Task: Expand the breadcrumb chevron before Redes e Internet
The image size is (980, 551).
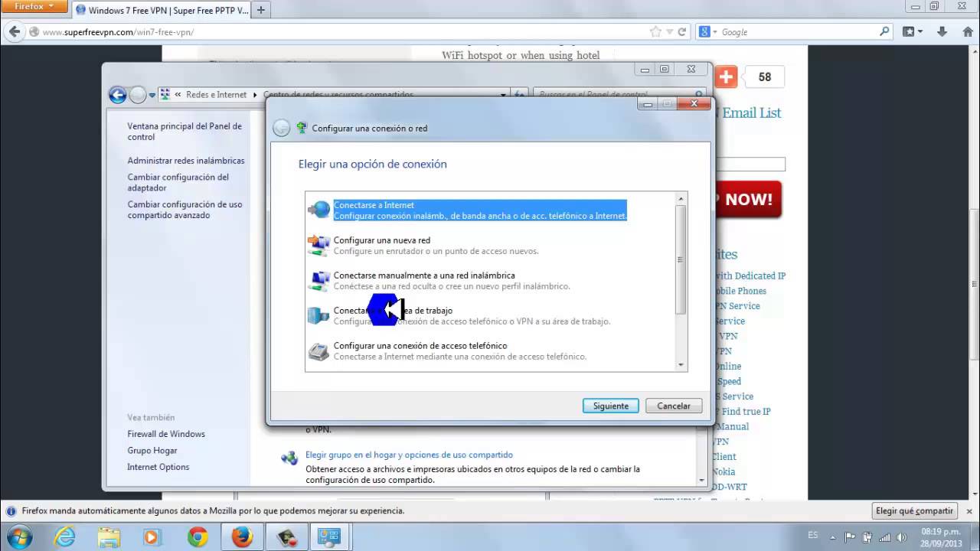Action: (178, 95)
